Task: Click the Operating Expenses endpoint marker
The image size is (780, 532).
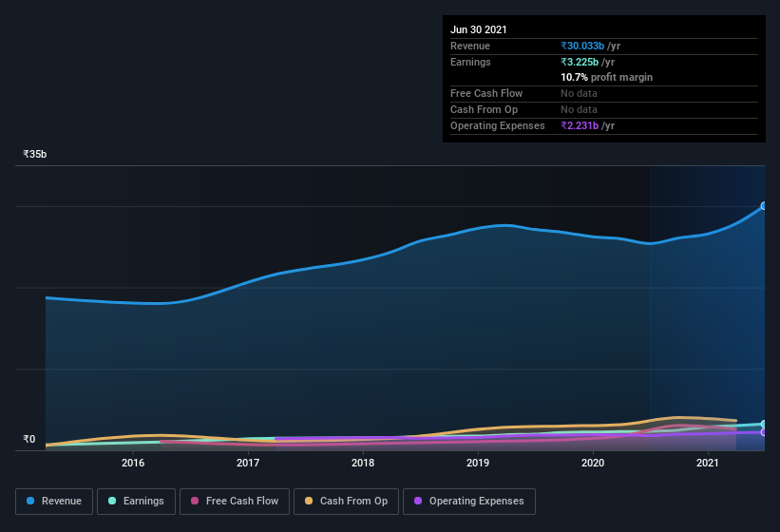Action: coord(764,432)
